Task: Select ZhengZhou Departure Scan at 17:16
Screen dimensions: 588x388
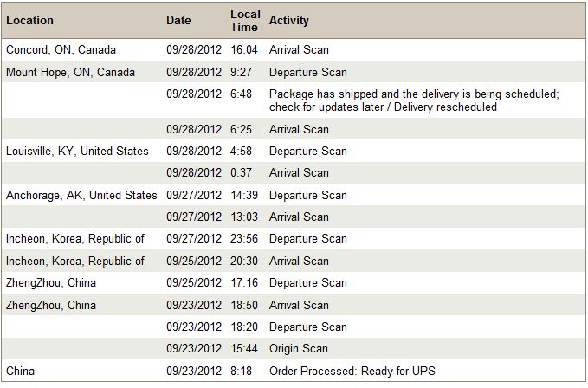Action: (308, 283)
